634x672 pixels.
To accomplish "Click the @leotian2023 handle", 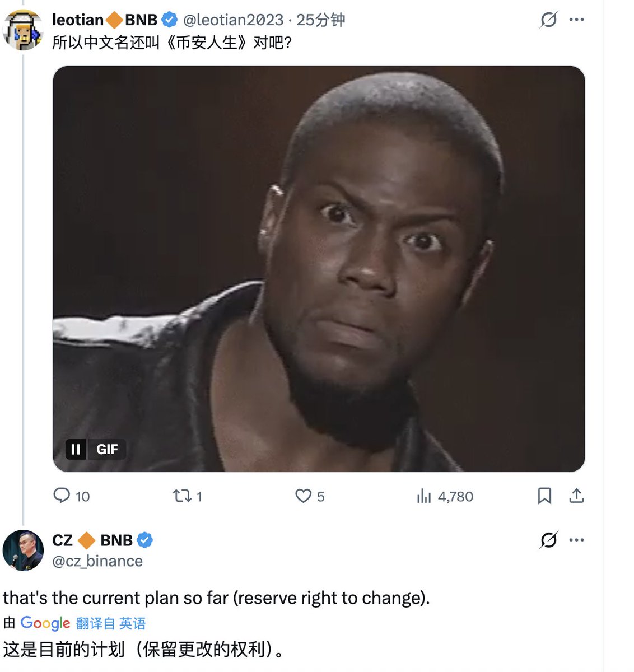I will [x=233, y=20].
